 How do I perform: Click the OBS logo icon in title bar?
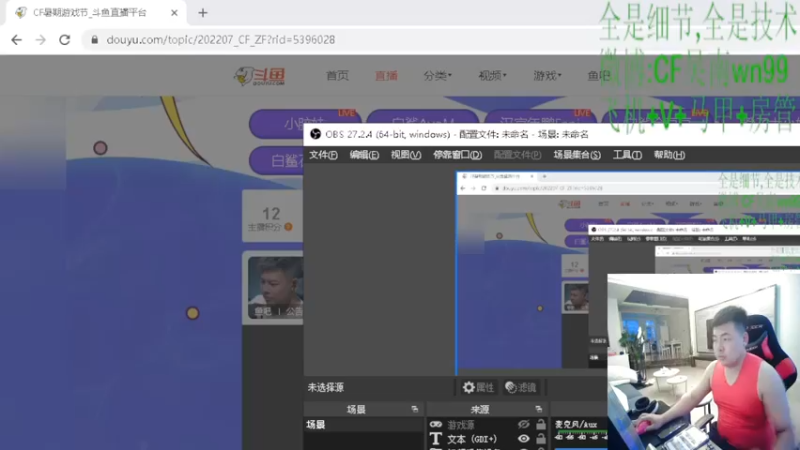tap(315, 134)
